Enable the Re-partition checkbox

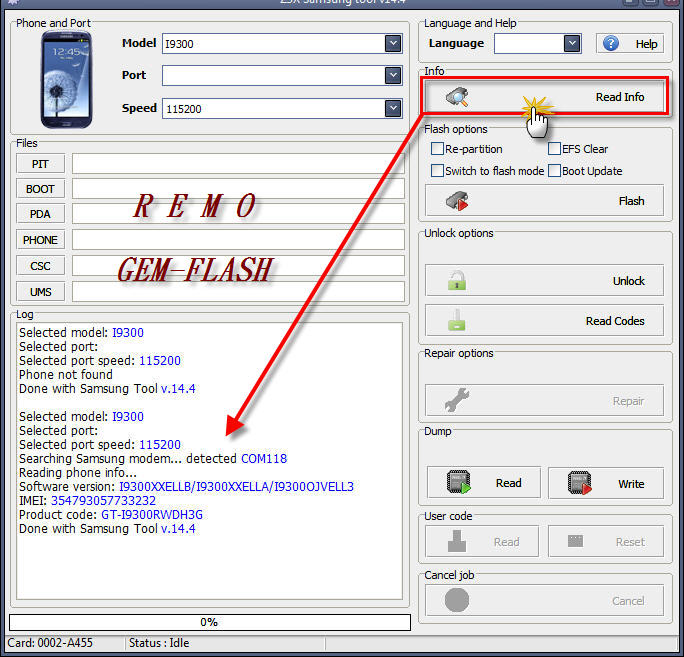click(437, 149)
